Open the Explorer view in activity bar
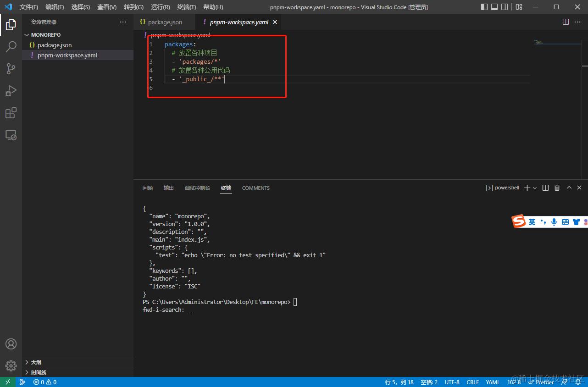 pyautogui.click(x=11, y=25)
